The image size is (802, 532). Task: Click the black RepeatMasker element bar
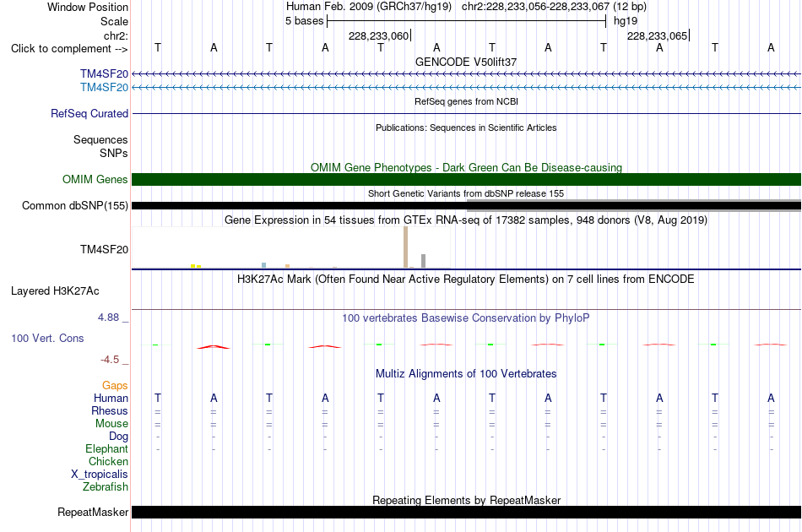coord(466,512)
